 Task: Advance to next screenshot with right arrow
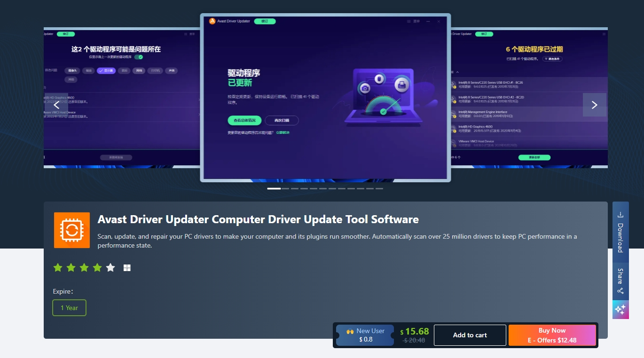tap(595, 105)
